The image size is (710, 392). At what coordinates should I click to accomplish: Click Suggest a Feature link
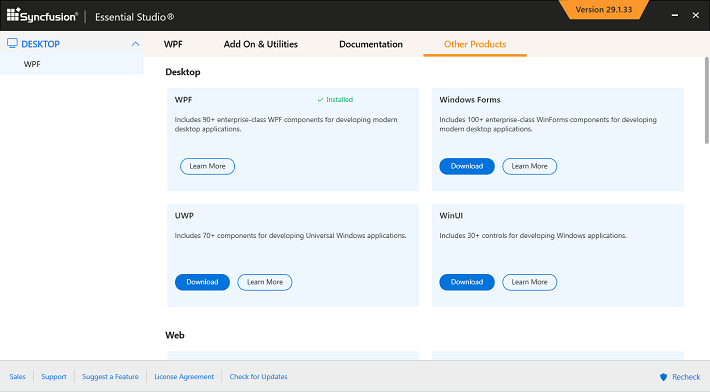[110, 377]
